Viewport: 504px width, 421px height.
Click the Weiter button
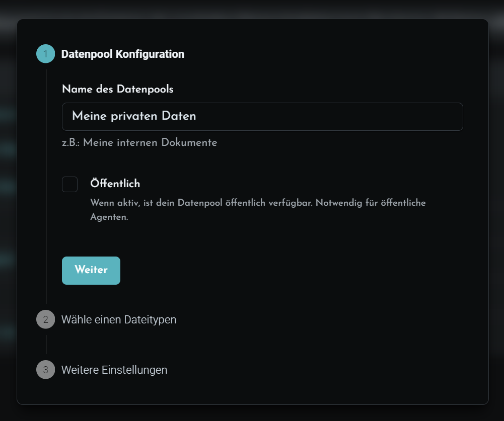[x=91, y=271]
